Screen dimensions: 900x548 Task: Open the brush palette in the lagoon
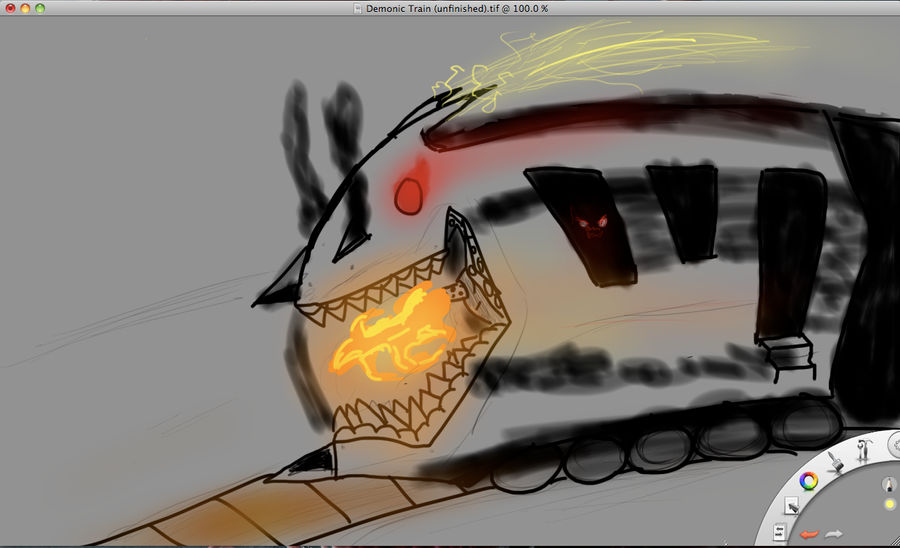click(x=835, y=461)
